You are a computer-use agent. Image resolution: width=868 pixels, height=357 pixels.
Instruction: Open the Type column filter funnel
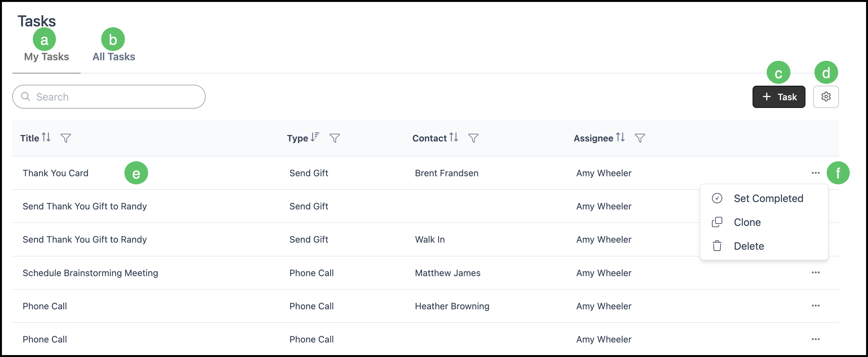click(335, 138)
